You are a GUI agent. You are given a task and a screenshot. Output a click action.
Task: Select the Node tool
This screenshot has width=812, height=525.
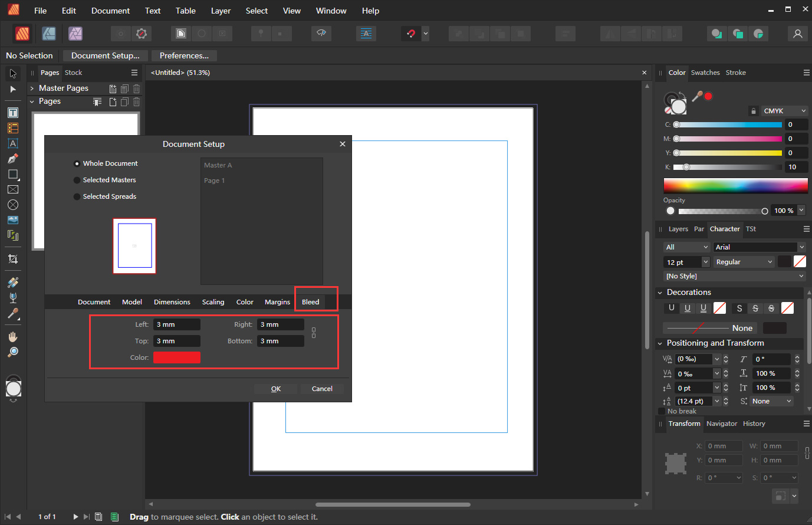point(13,90)
